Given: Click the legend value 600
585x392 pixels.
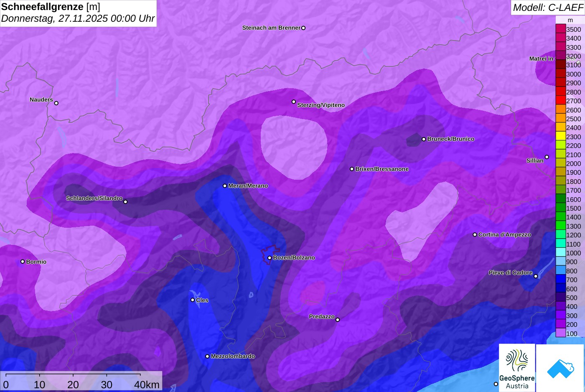Looking at the screenshot, I should [x=572, y=289].
